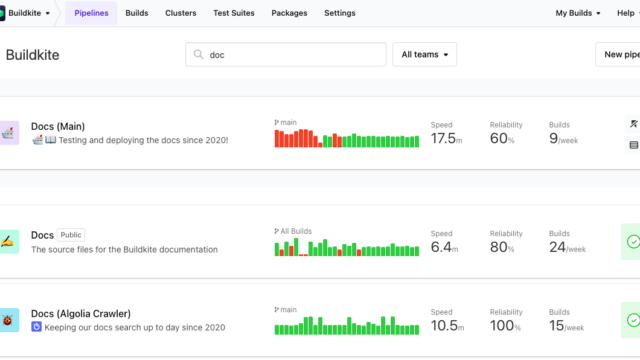
Task: Click the Docs pipeline writing-hand icon
Action: point(9,242)
